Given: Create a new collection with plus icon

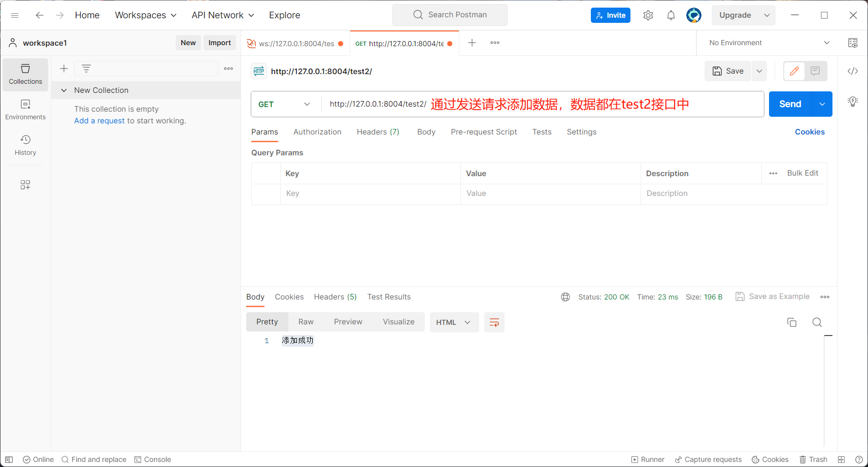Looking at the screenshot, I should [64, 69].
